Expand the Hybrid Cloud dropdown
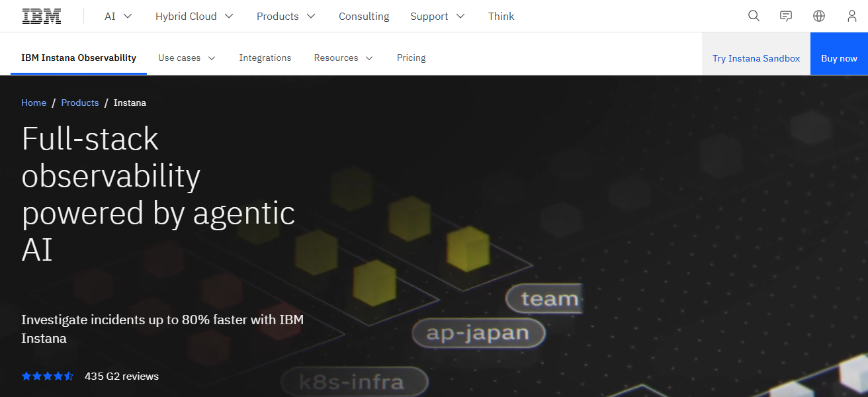The height and width of the screenshot is (397, 868). coord(194,16)
